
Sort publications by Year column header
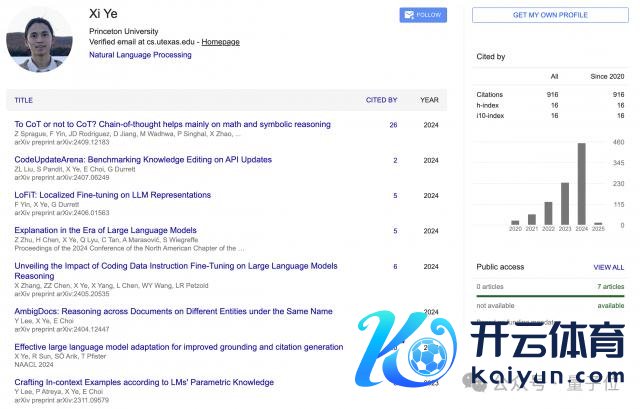[429, 100]
